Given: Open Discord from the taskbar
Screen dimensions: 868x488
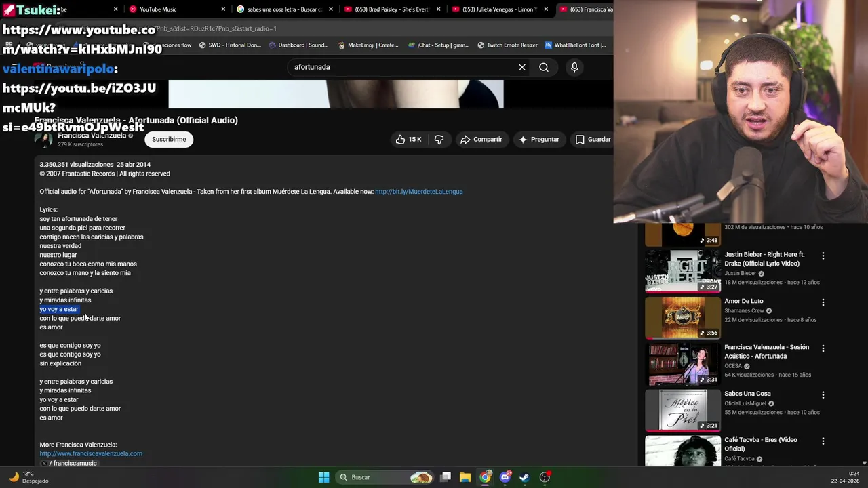Looking at the screenshot, I should 505,477.
